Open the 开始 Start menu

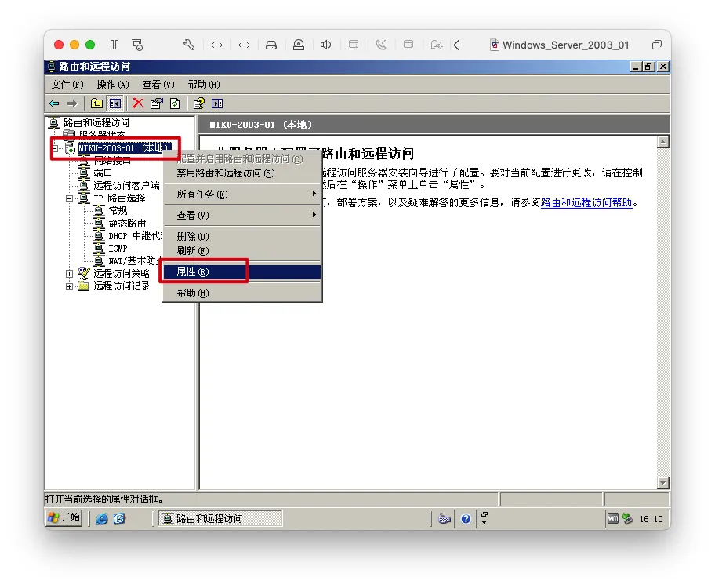(64, 517)
